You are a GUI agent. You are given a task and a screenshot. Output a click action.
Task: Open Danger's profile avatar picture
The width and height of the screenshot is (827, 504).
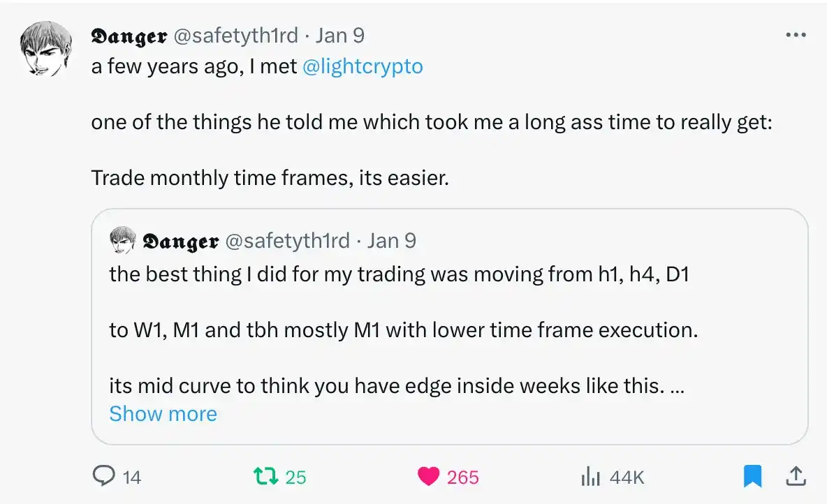47,48
